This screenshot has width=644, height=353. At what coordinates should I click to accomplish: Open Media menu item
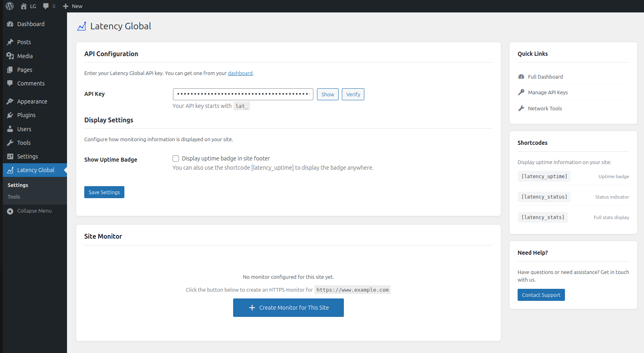click(25, 56)
